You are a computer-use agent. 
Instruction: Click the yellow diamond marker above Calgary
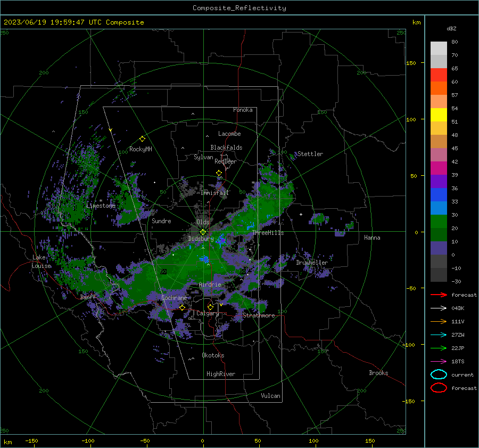coord(210,307)
